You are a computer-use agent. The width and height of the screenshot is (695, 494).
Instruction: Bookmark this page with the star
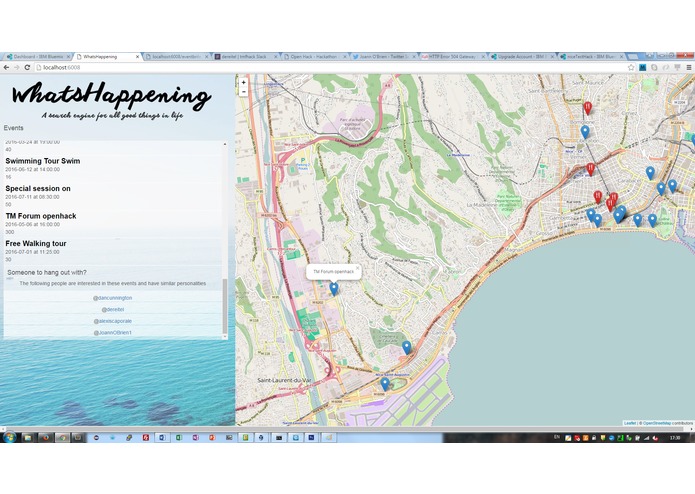click(x=631, y=67)
